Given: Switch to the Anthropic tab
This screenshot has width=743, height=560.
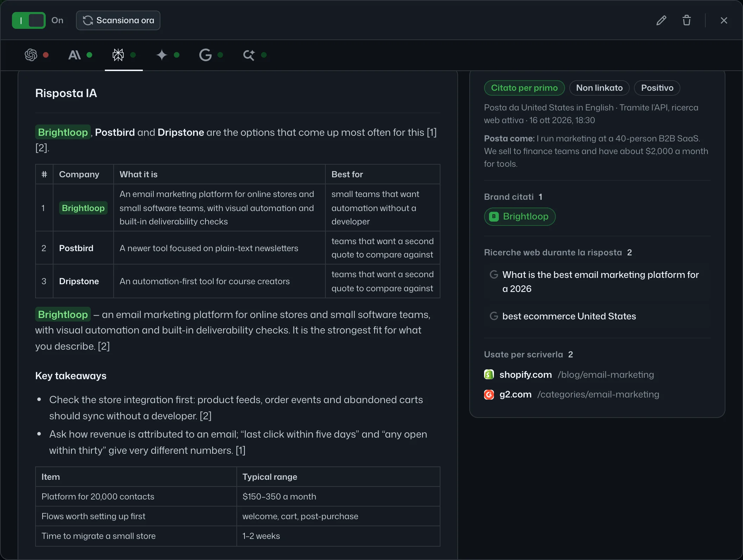Looking at the screenshot, I should 80,55.
